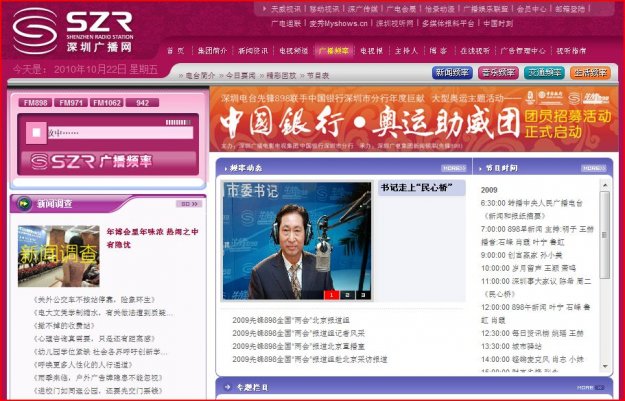Open slideshow caption 书记走上"民心桥"
The width and height of the screenshot is (625, 401).
(x=417, y=187)
